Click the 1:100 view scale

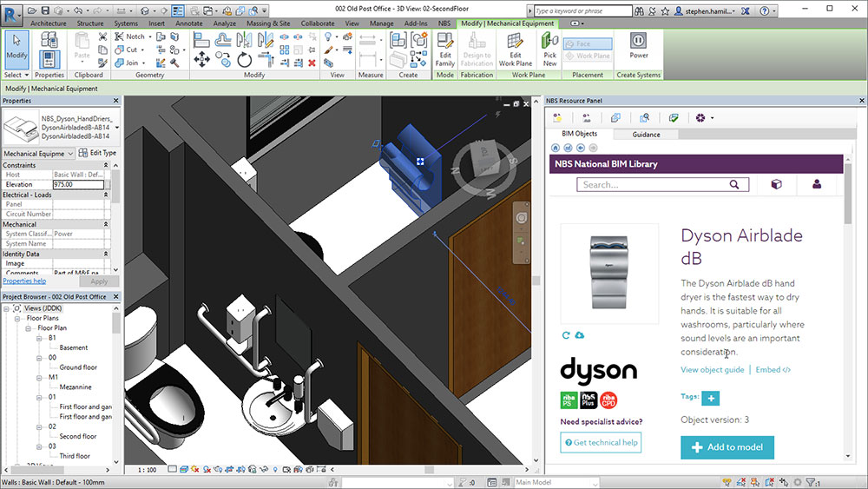pos(148,470)
